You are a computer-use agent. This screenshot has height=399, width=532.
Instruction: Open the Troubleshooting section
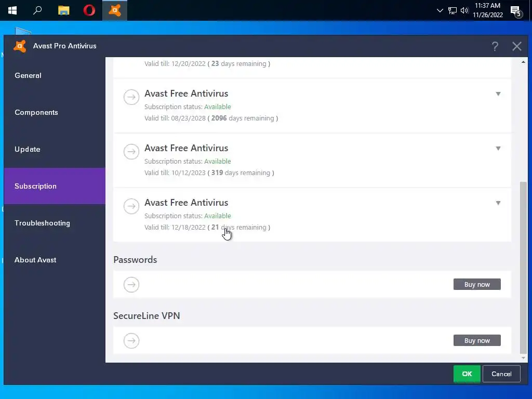[55, 223]
